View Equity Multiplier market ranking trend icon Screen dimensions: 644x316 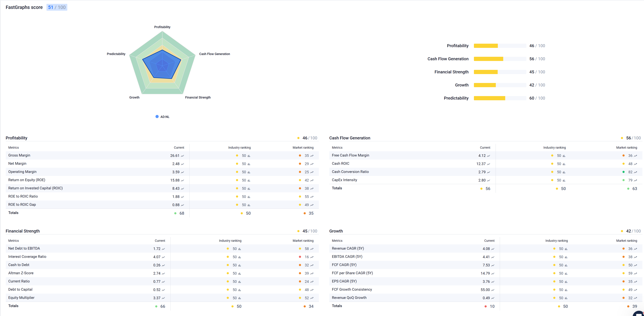tap(312, 298)
